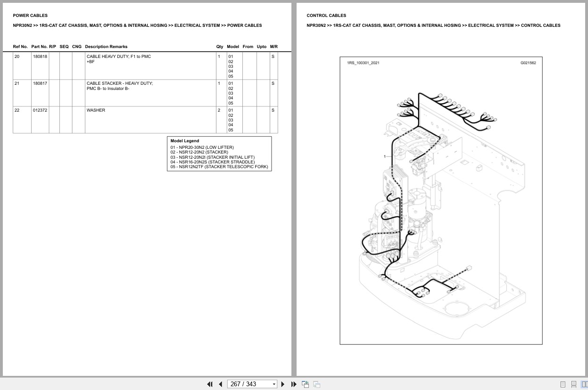588x390 pixels.
Task: Click the Part No. column header
Action: pos(39,47)
